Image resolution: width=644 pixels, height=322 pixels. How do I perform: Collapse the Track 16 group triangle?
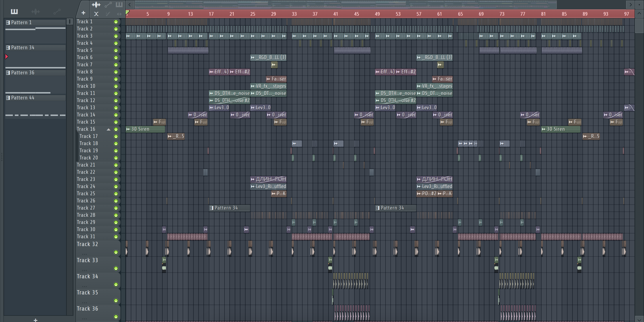click(108, 129)
